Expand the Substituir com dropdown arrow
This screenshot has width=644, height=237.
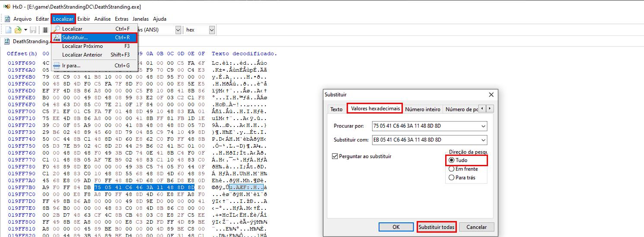coord(483,140)
